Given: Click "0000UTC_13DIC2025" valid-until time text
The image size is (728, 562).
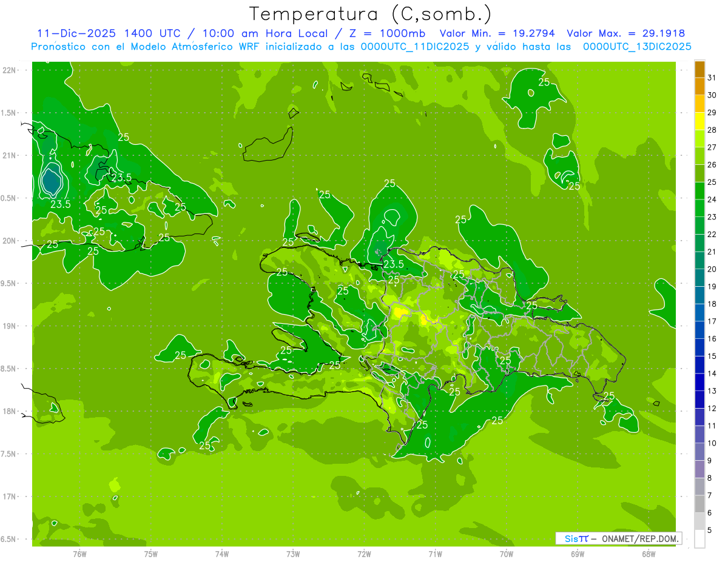Looking at the screenshot, I should click(x=638, y=47).
